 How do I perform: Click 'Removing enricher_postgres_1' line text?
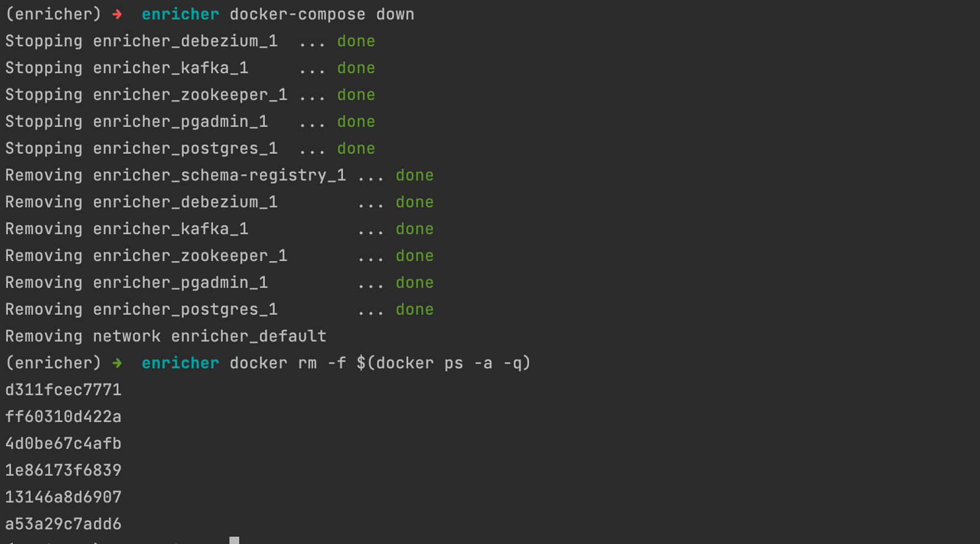[142, 309]
